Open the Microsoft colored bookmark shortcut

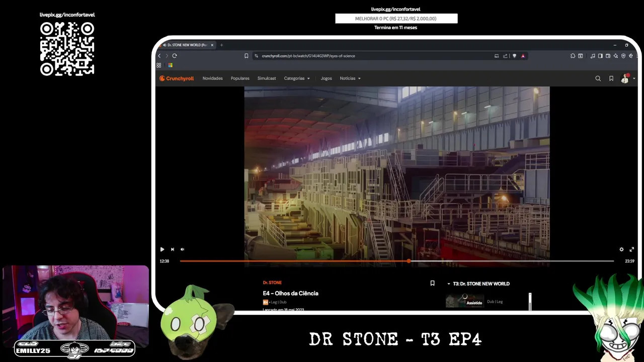170,65
